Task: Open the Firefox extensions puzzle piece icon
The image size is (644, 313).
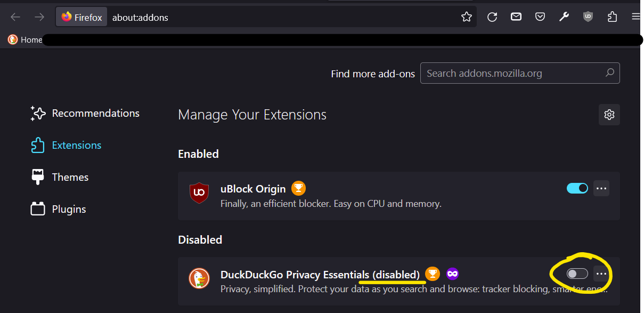Action: (x=612, y=17)
